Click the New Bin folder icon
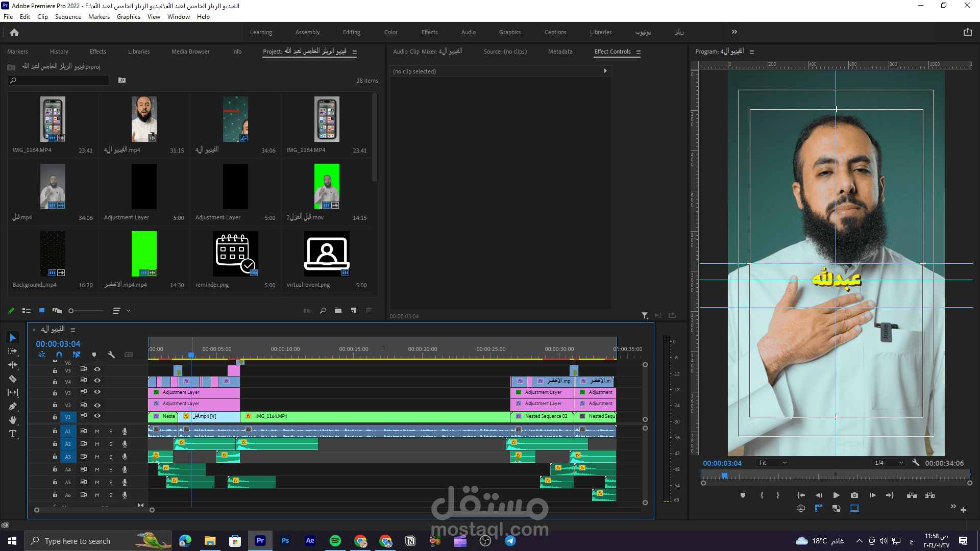 [338, 310]
